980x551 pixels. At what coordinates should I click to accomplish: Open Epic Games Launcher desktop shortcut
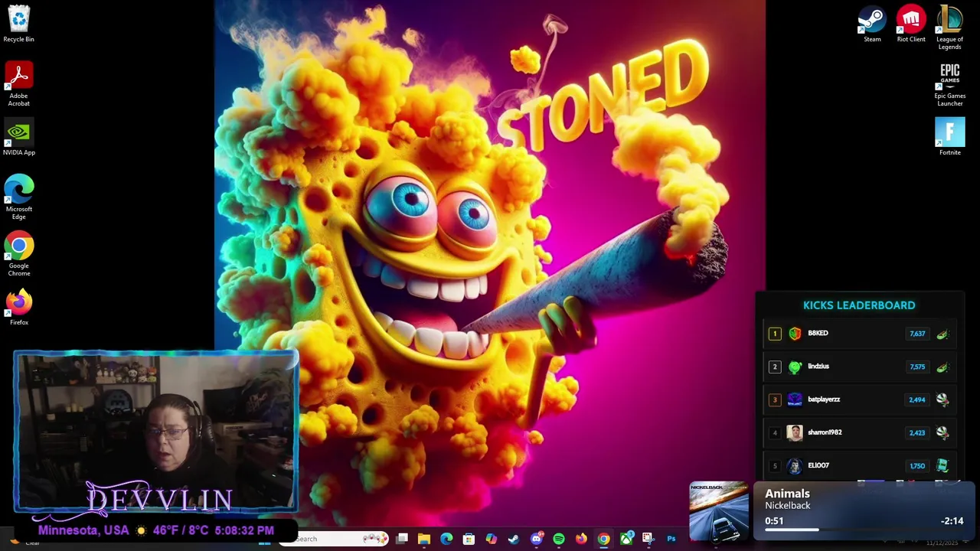pyautogui.click(x=949, y=84)
